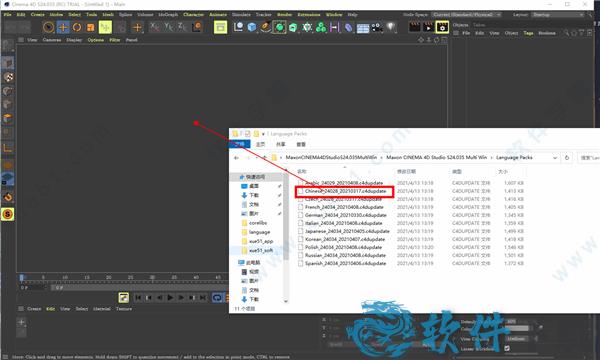600x360 pixels.
Task: Open viewport Filter menu
Action: pos(114,40)
